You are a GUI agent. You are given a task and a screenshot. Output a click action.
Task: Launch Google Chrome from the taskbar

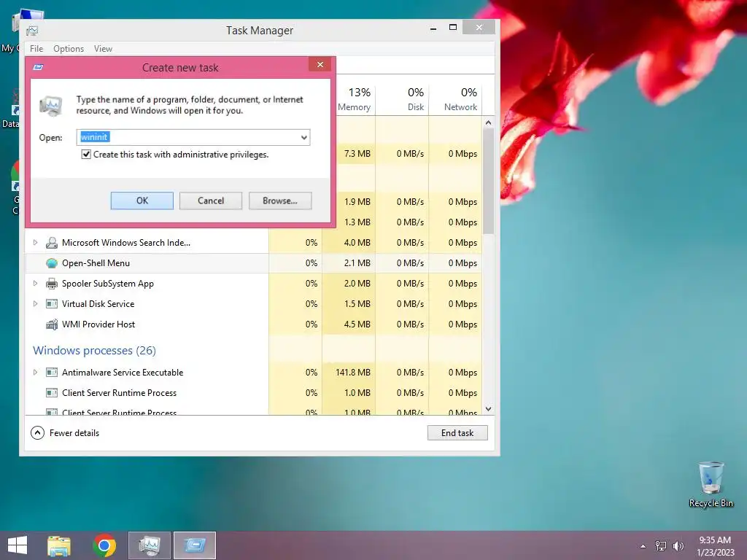point(104,545)
